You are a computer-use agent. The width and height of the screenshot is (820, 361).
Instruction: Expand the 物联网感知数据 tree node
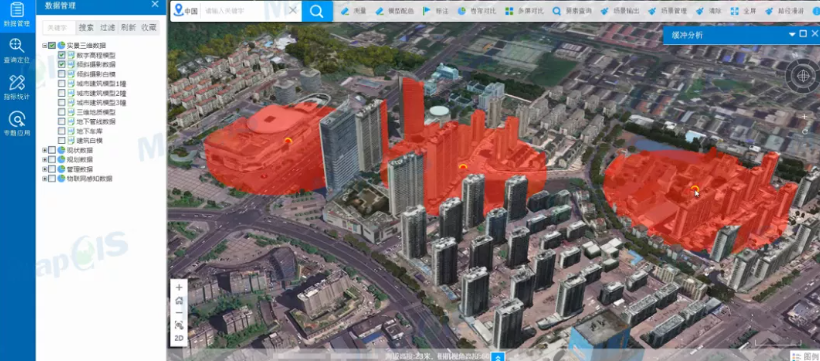pos(44,178)
